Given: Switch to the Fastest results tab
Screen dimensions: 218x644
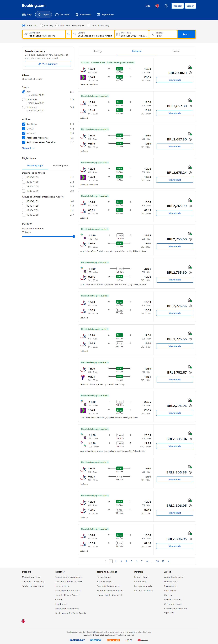Looking at the screenshot, I should pos(176,51).
